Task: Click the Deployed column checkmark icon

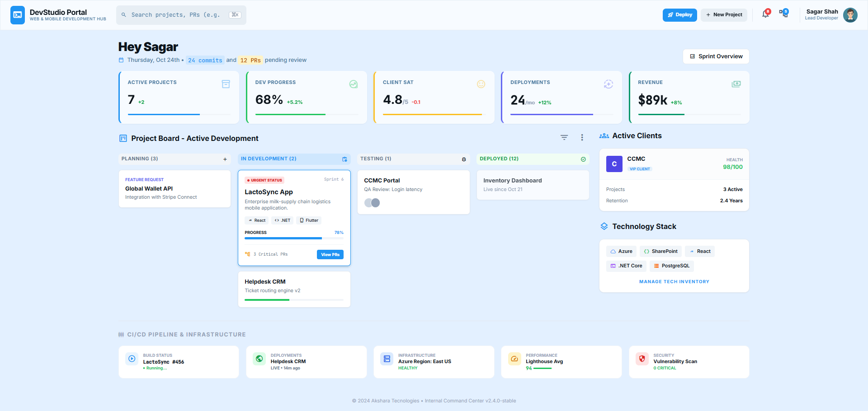Action: (x=583, y=159)
